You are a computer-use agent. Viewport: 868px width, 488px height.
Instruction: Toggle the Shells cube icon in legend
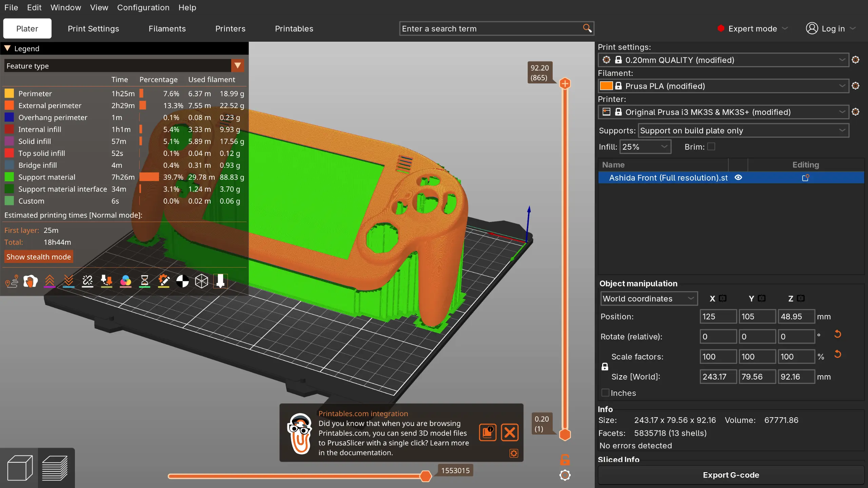tap(201, 281)
